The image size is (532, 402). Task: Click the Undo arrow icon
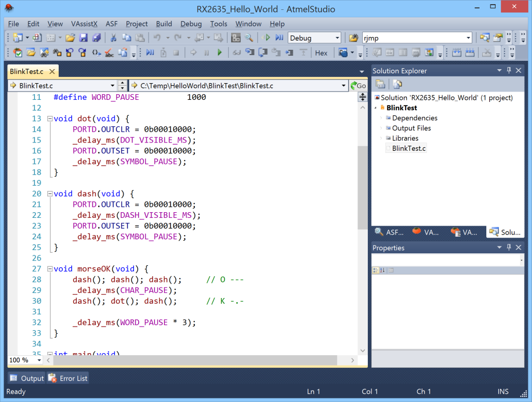(157, 37)
